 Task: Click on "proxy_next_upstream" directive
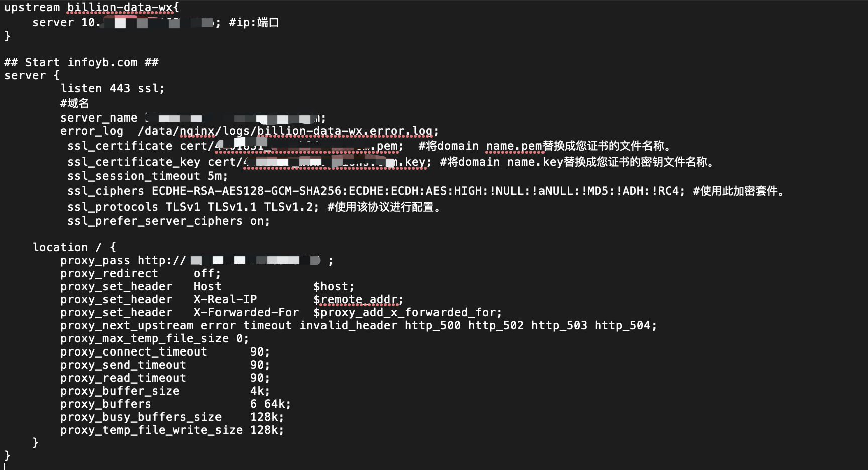pos(127,325)
